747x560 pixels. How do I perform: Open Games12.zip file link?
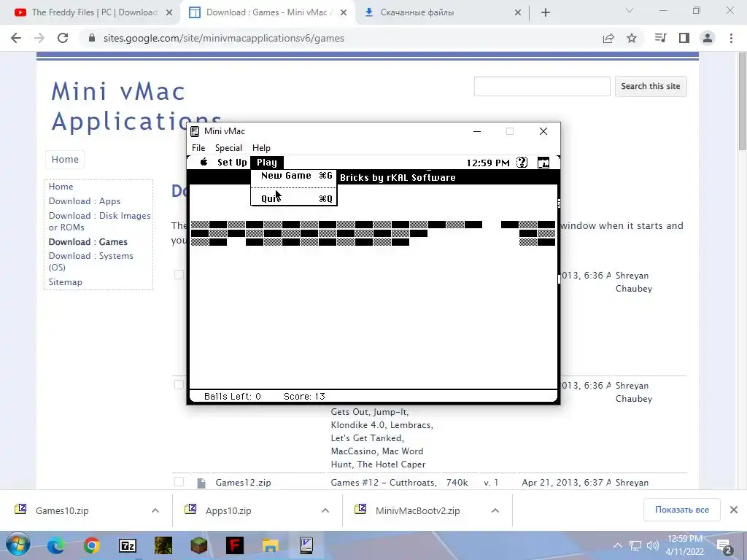tap(243, 483)
